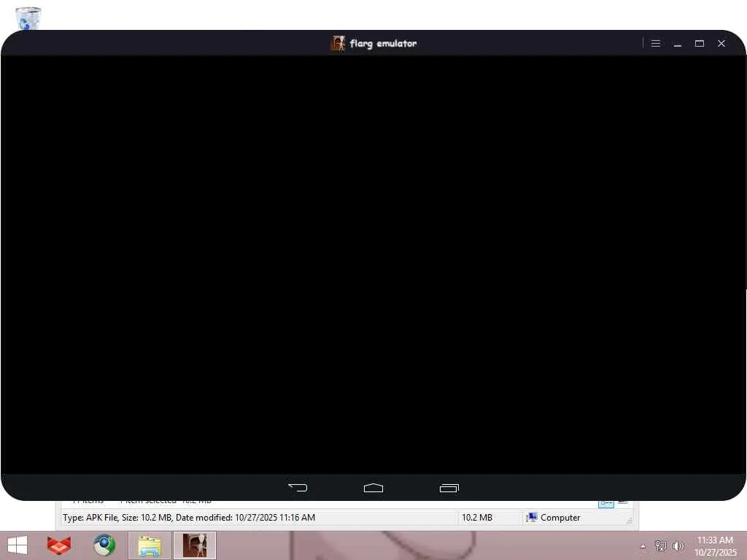Close the flarg emulator window
The image size is (747, 560).
(x=721, y=43)
